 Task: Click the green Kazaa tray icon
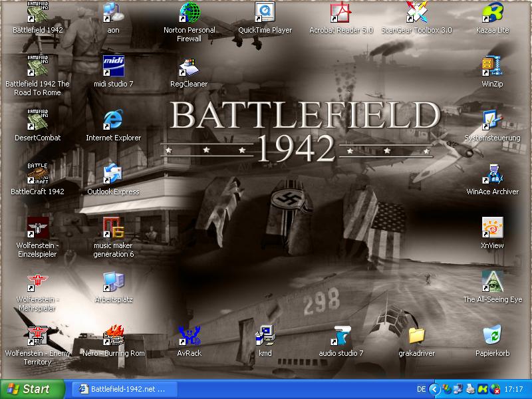coord(483,389)
